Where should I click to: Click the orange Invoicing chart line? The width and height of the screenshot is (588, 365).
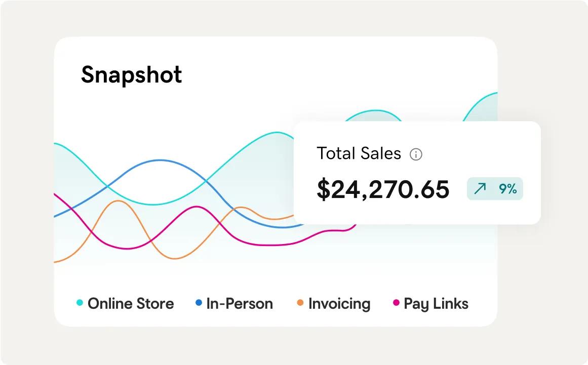[x=118, y=201]
